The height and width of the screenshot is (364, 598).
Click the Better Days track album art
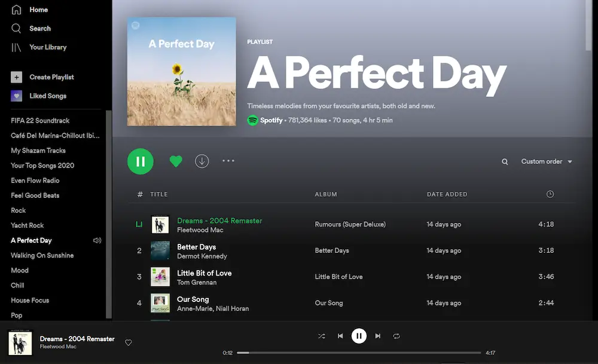tap(160, 250)
